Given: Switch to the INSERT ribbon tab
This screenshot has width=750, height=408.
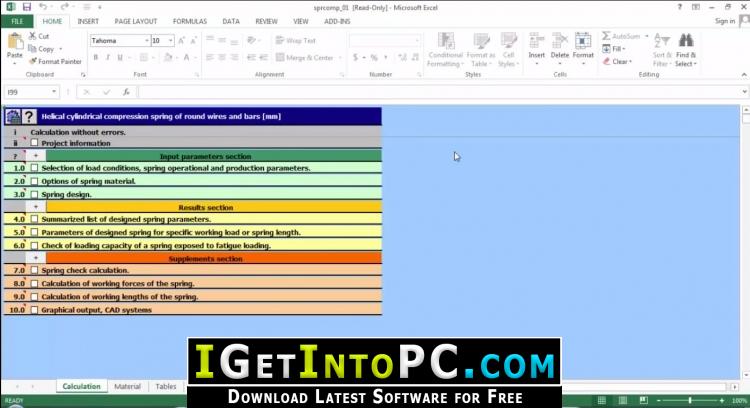Looking at the screenshot, I should click(x=88, y=22).
